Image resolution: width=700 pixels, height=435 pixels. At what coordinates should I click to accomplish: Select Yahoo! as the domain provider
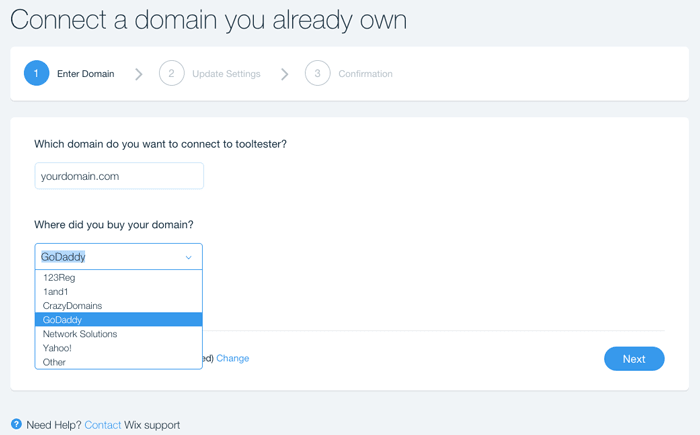click(118, 348)
